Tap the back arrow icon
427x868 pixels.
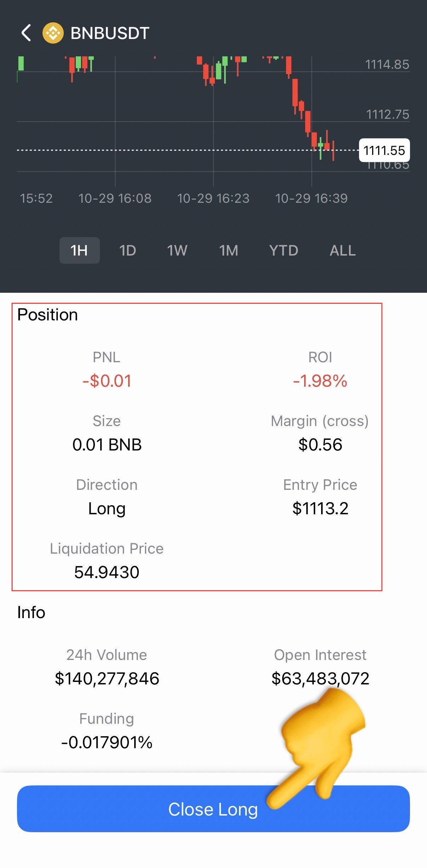[x=26, y=33]
